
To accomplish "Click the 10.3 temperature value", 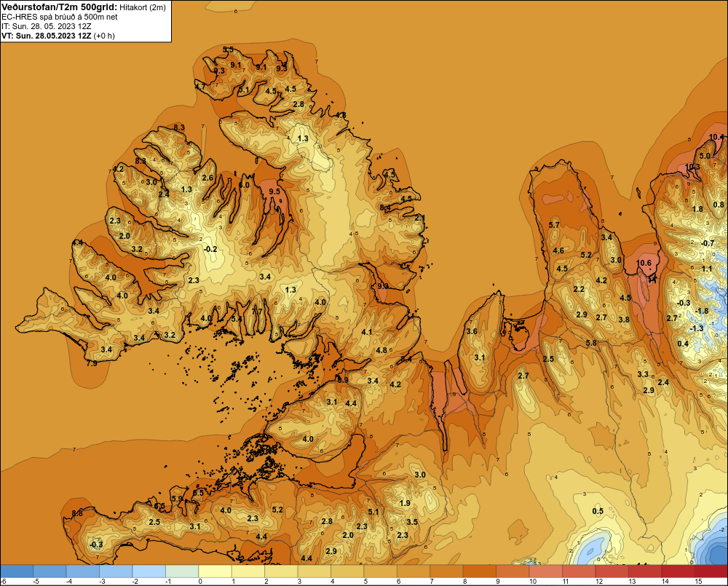I will point(693,167).
